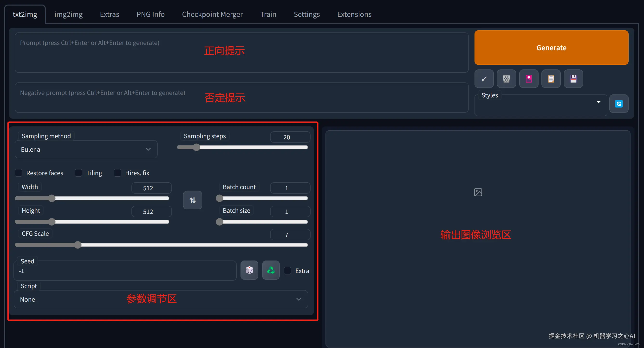644x348 pixels.
Task: Swap width and height with arrows button
Action: [x=193, y=200]
